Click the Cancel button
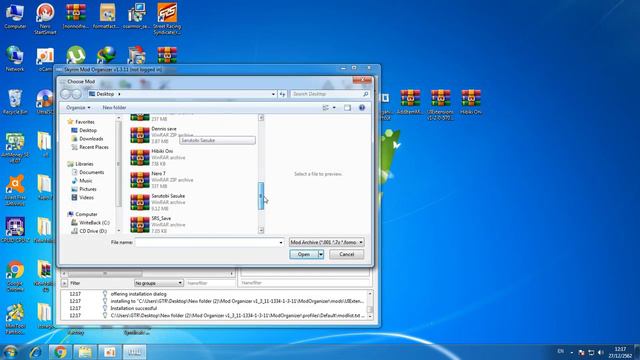Viewport: 640px width, 360px height. click(347, 254)
